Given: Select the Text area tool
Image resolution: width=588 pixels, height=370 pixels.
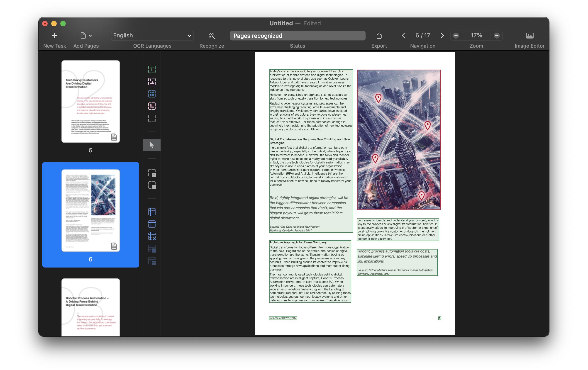Looking at the screenshot, I should click(x=152, y=69).
